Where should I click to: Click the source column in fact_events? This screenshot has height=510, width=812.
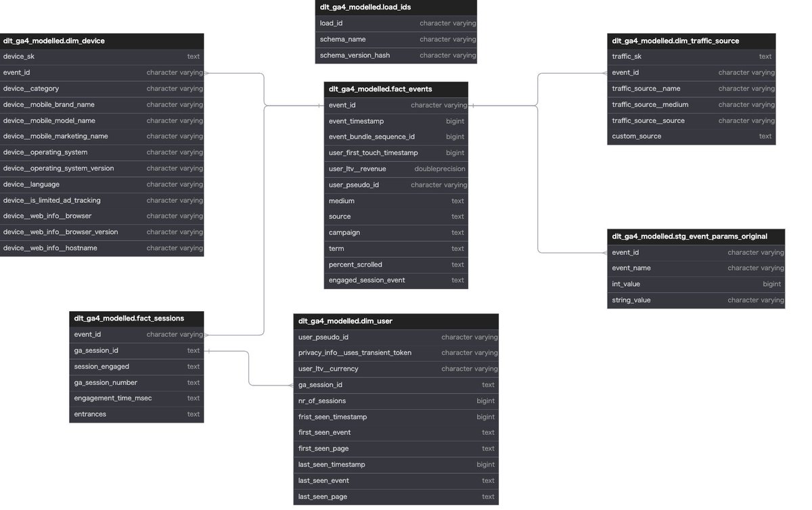coord(396,216)
